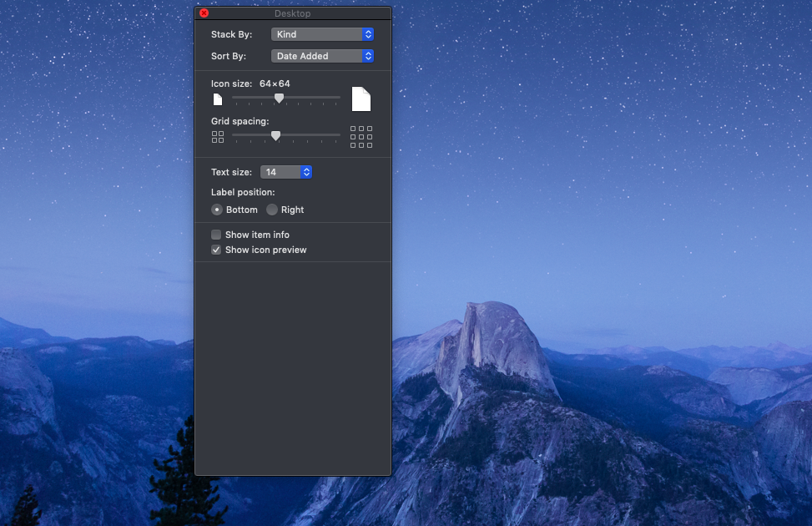
Task: Disable the Show icon preview checkbox
Action: 216,250
